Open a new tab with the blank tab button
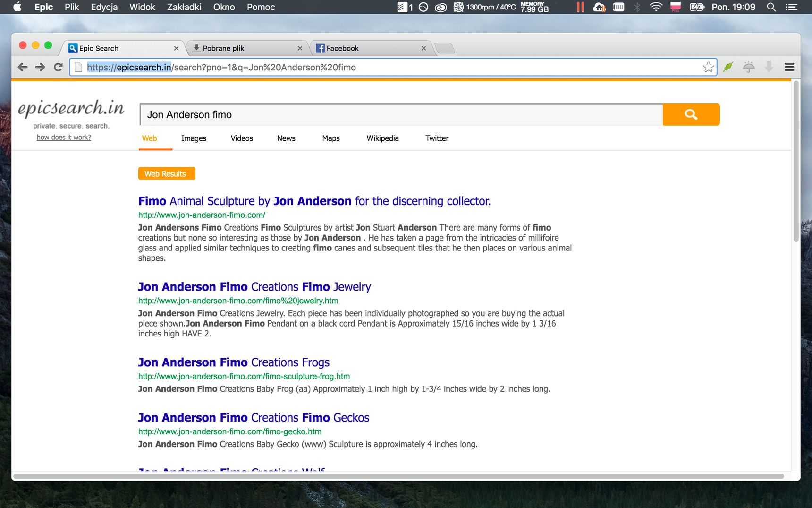812x508 pixels. pyautogui.click(x=444, y=48)
